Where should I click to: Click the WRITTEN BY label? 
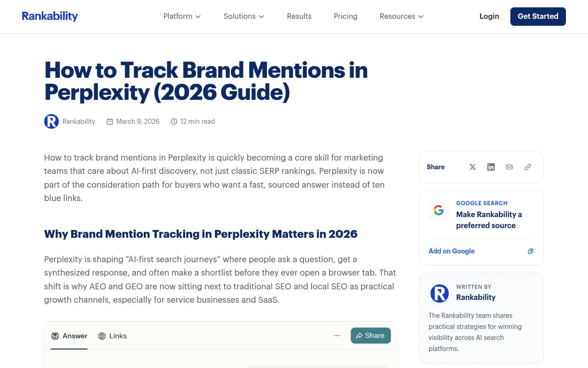[474, 287]
